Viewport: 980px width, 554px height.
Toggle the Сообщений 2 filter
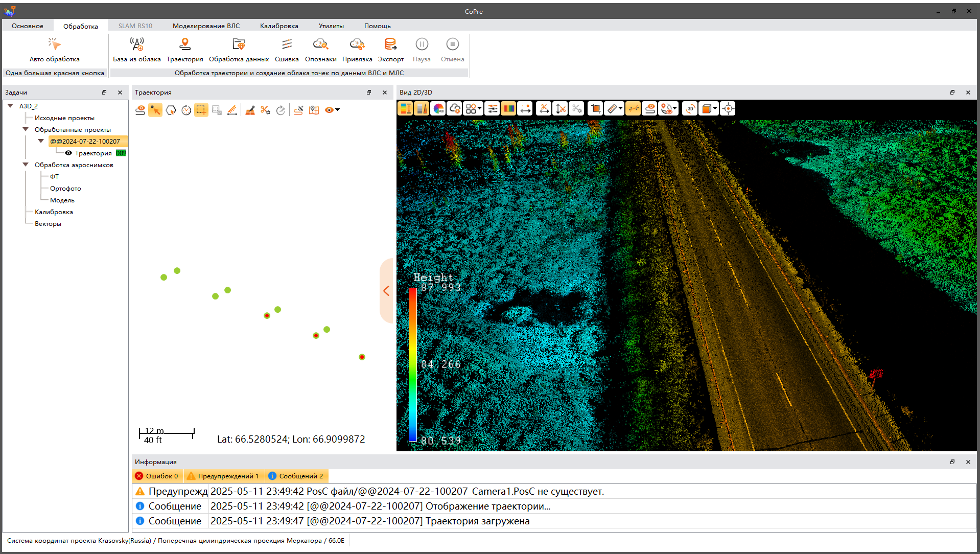[296, 476]
